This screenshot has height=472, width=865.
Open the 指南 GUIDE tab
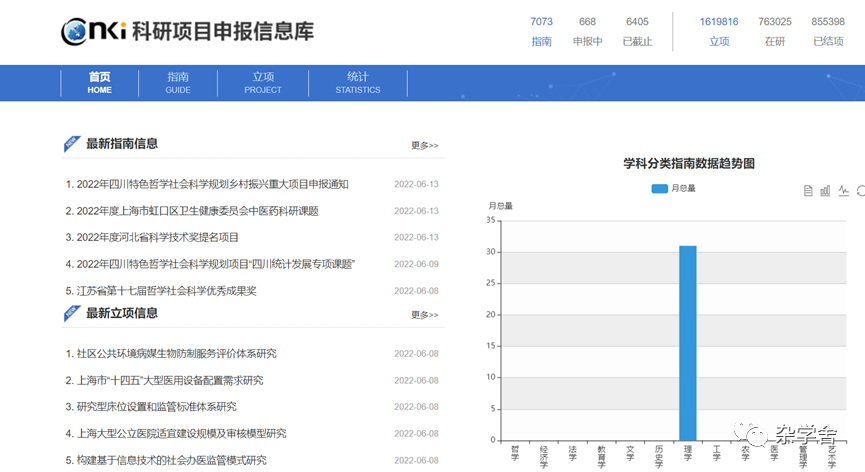tap(178, 82)
